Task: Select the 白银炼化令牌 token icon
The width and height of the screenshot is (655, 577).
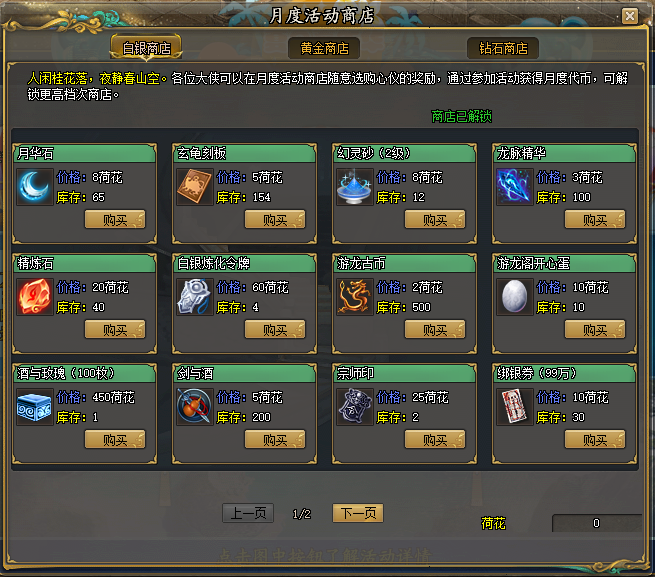Action: coord(195,297)
